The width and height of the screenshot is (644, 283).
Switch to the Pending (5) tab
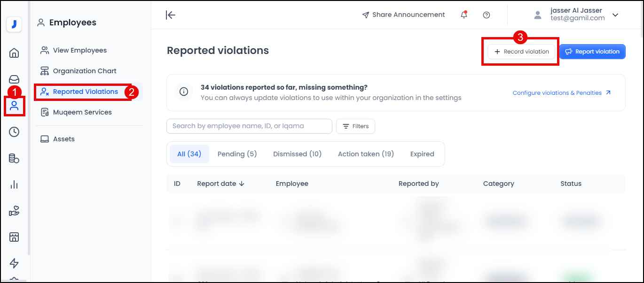click(237, 154)
